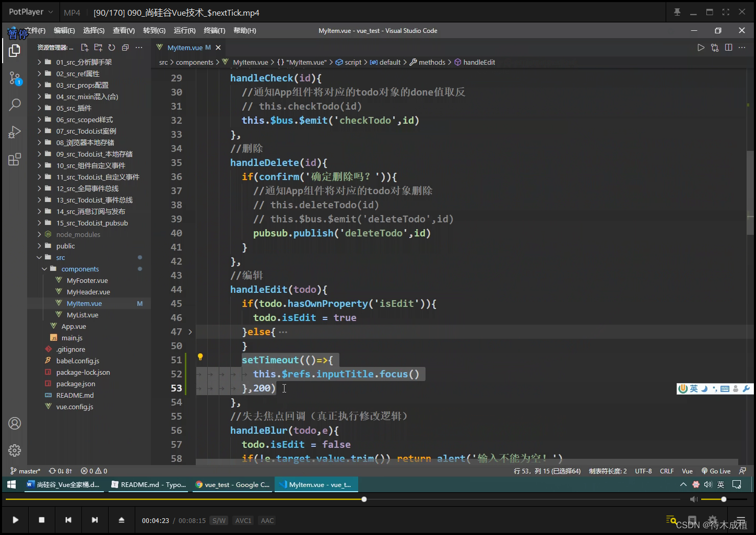Image resolution: width=756 pixels, height=535 pixels.
Task: Open the PotPlayer settings gear
Action: [713, 520]
